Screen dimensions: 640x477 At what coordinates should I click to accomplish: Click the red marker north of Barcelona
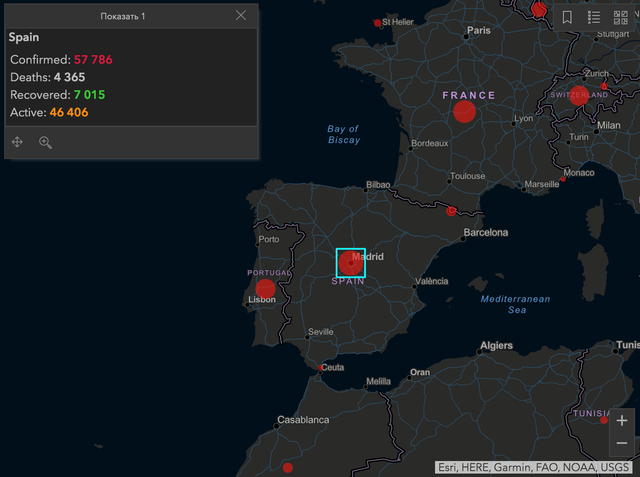point(452,211)
